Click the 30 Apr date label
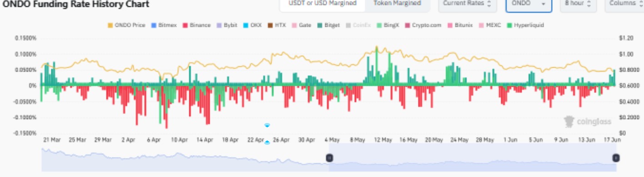The height and width of the screenshot is (177, 644). (x=307, y=140)
